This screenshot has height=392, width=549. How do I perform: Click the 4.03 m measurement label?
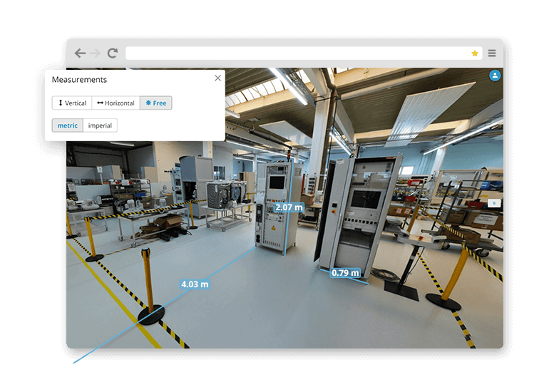click(x=195, y=284)
